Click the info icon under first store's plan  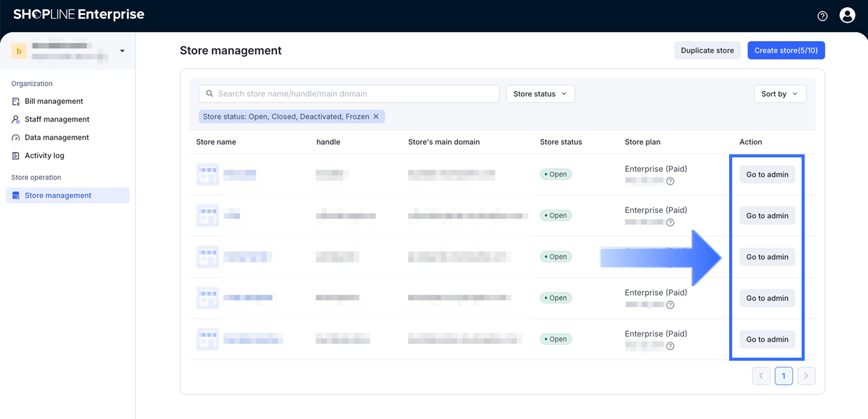(670, 181)
